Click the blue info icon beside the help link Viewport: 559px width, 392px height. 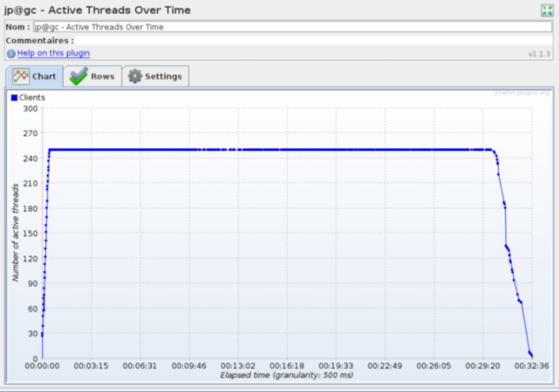11,53
